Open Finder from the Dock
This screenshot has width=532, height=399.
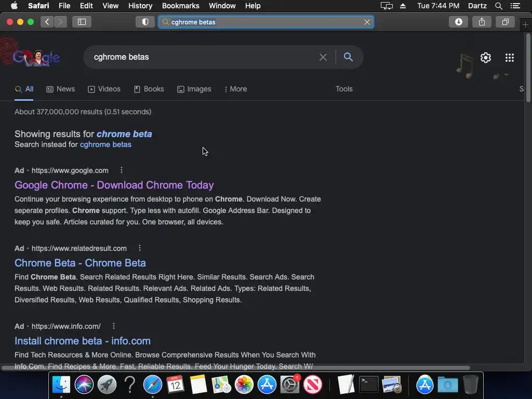61,385
